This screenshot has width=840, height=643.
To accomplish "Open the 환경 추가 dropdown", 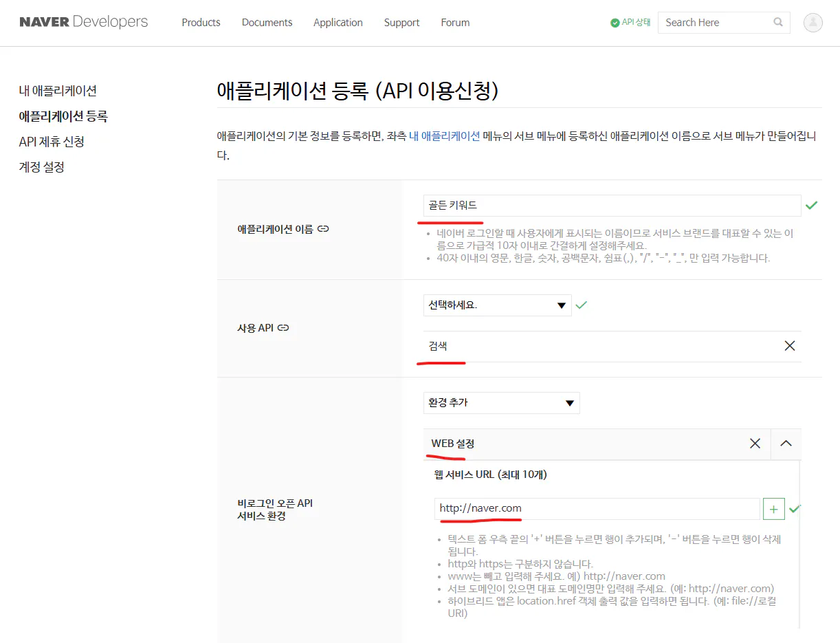I will [501, 403].
